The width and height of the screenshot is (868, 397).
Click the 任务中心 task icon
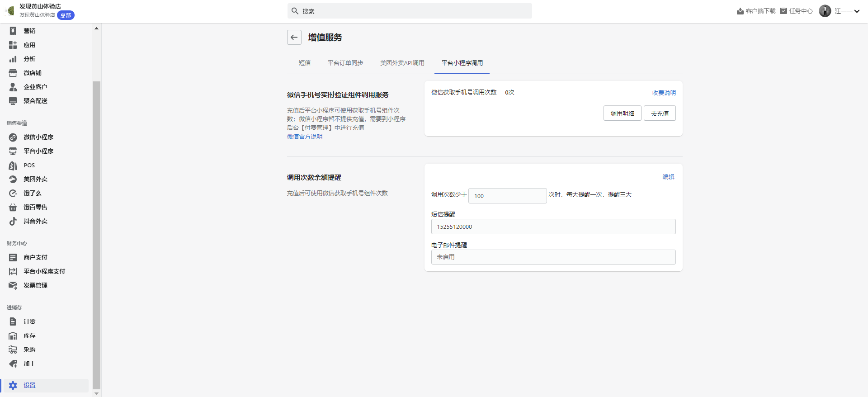click(x=783, y=11)
